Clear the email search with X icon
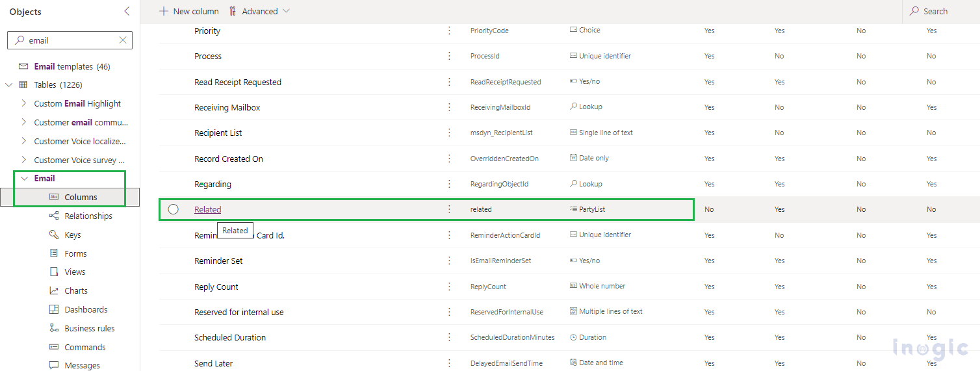Screen dimensions: 980x371 (x=123, y=40)
